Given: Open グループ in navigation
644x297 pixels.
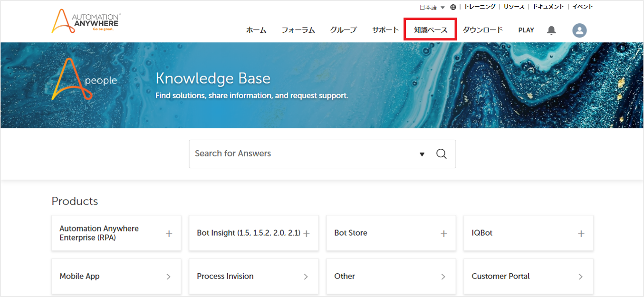Looking at the screenshot, I should pos(344,30).
